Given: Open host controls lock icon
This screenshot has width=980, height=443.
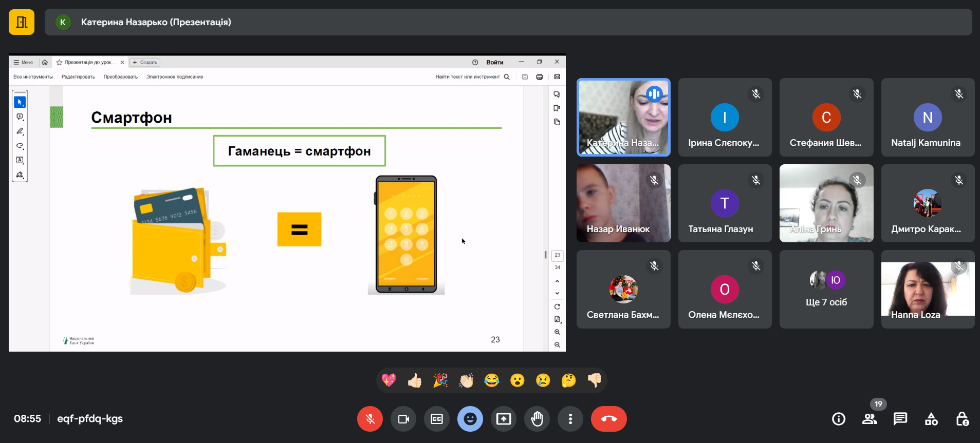Looking at the screenshot, I should point(961,419).
